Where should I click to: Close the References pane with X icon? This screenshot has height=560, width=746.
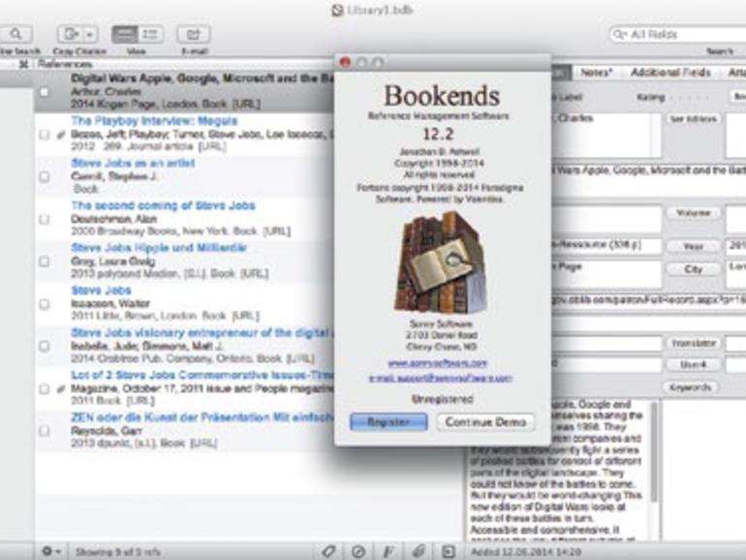[23, 64]
